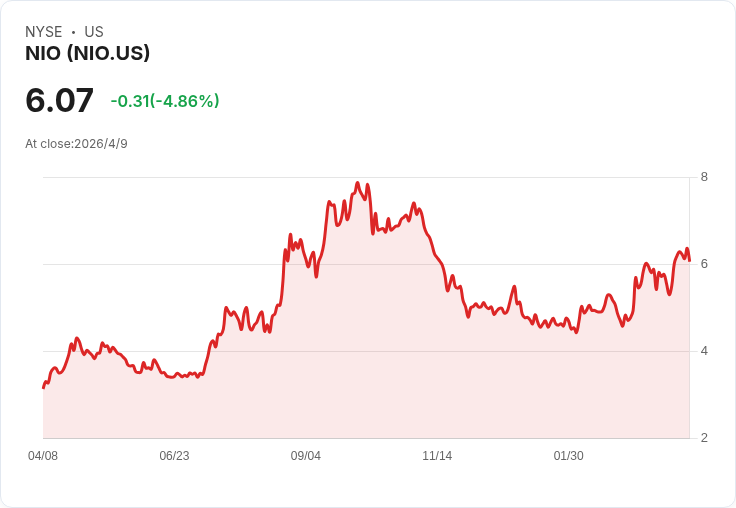This screenshot has height=508, width=736.
Task: Click the leftmost start of the price line
Action: pyautogui.click(x=43, y=387)
